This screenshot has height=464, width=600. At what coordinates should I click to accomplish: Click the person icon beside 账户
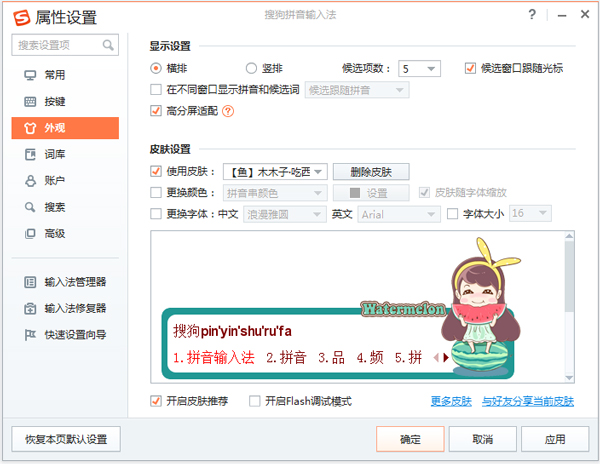pyautogui.click(x=30, y=181)
